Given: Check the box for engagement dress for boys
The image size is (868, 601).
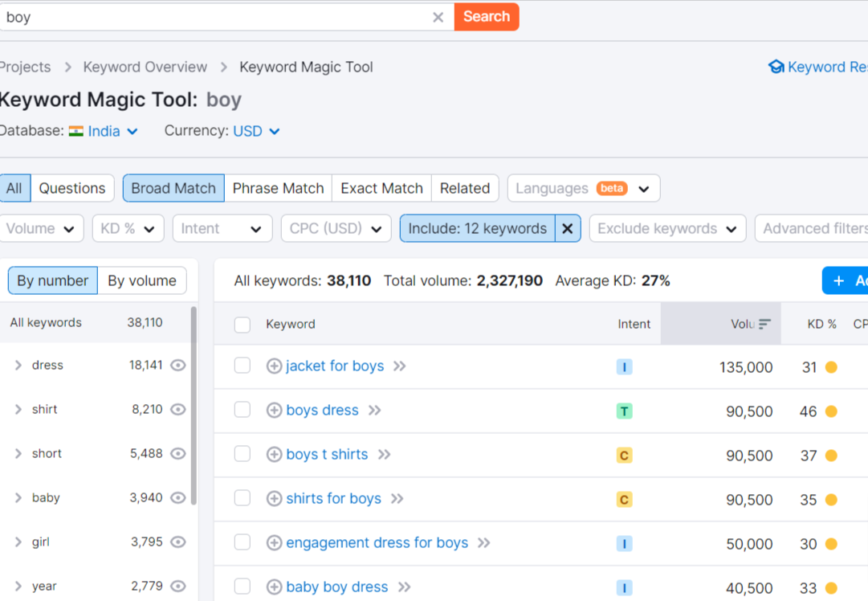Looking at the screenshot, I should click(242, 542).
